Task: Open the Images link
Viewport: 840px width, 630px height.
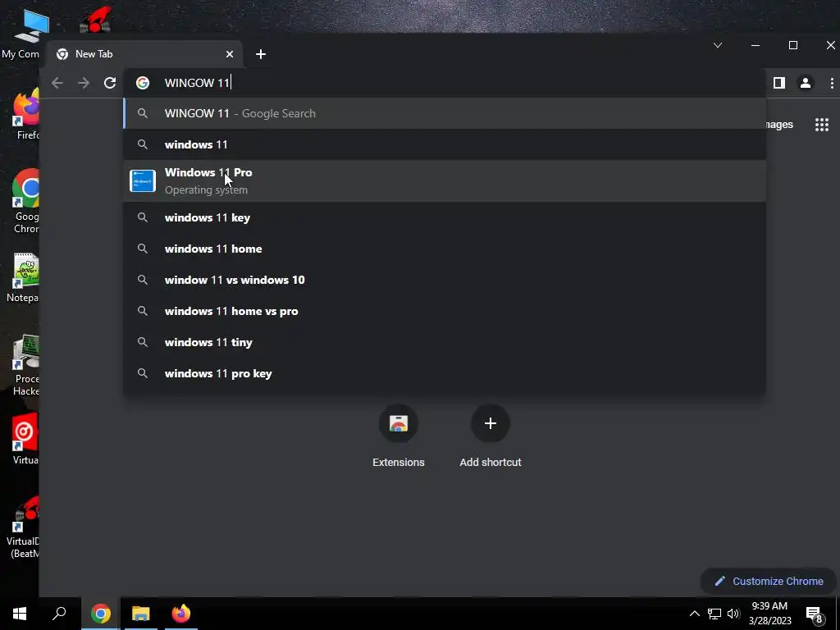Action: [x=779, y=125]
